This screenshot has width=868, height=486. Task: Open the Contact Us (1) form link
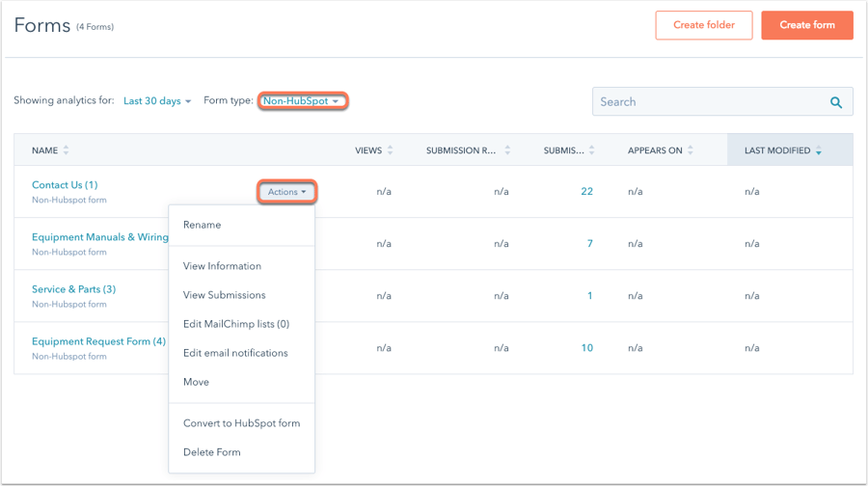[x=65, y=185]
